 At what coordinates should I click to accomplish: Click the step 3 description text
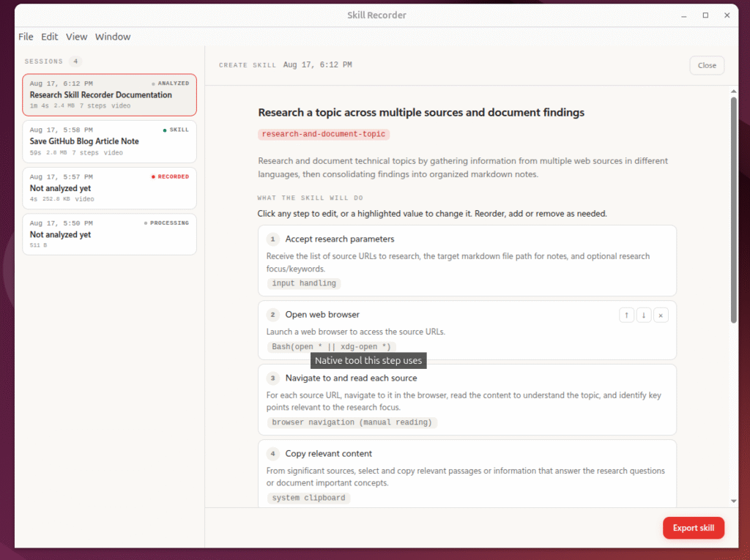[464, 401]
